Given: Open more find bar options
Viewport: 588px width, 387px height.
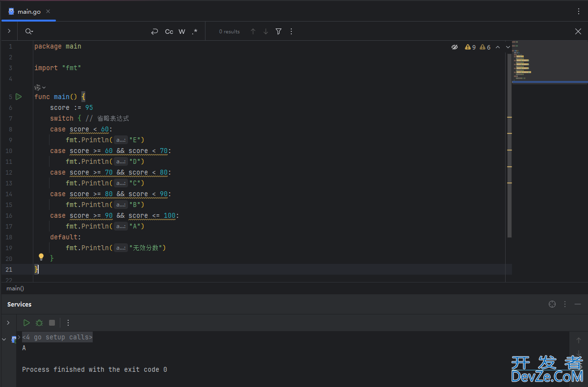Looking at the screenshot, I should click(x=291, y=31).
